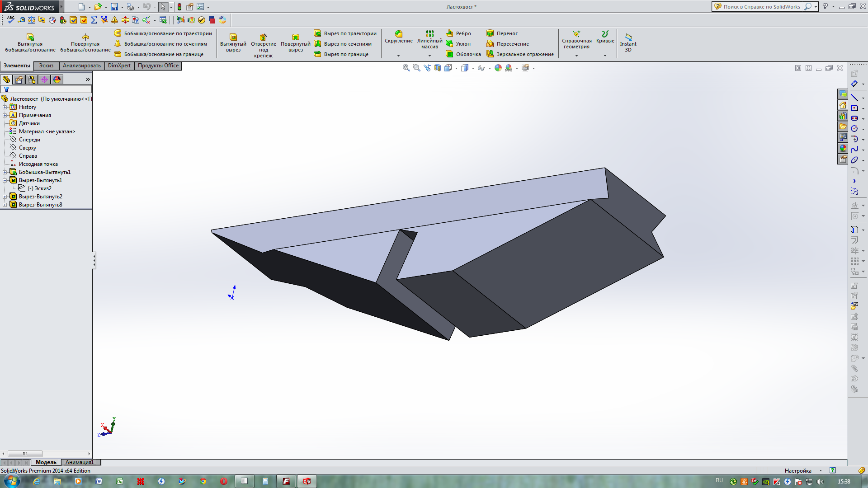This screenshot has width=868, height=488.
Task: Collapse the Вырез-Вытянуть1 tree node
Action: pyautogui.click(x=5, y=180)
